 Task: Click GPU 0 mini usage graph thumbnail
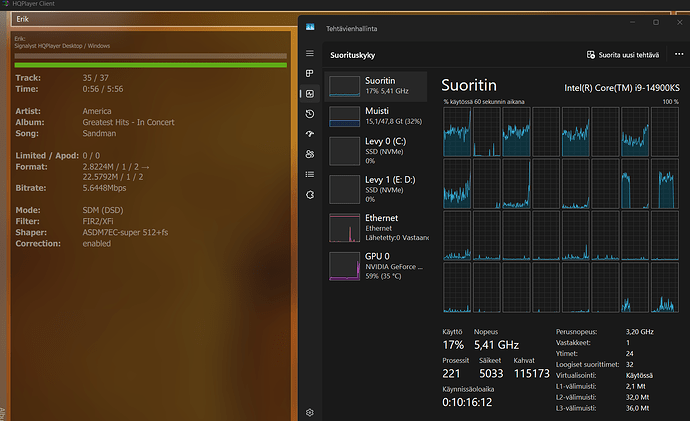(x=344, y=266)
